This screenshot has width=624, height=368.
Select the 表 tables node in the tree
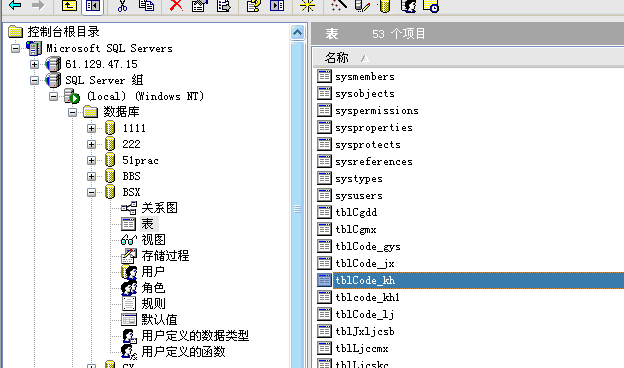click(148, 224)
